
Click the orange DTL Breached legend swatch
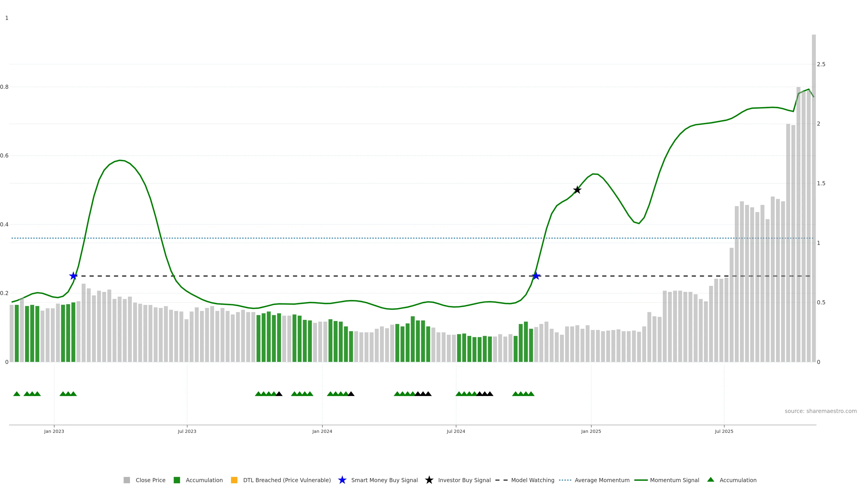234,480
